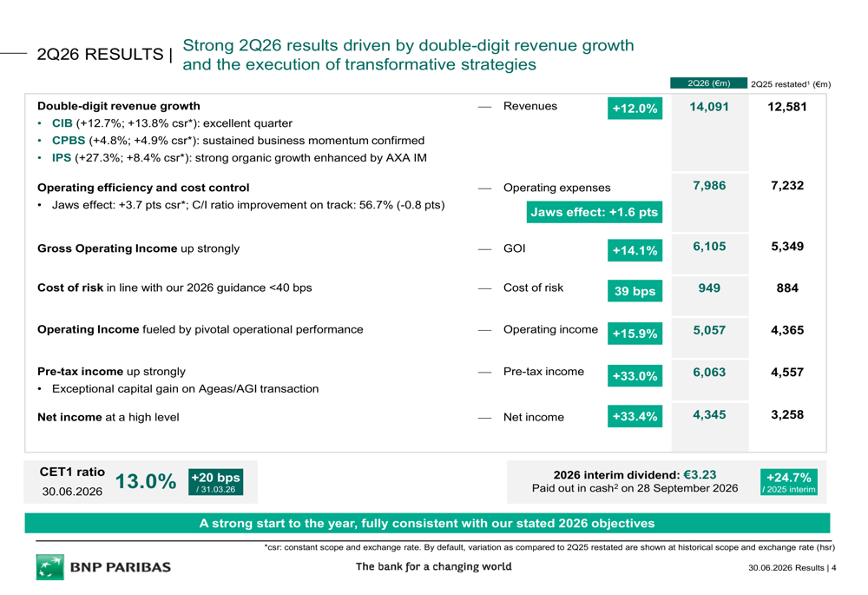Select the +15.9% operating income badge
The image size is (868, 595).
[635, 334]
